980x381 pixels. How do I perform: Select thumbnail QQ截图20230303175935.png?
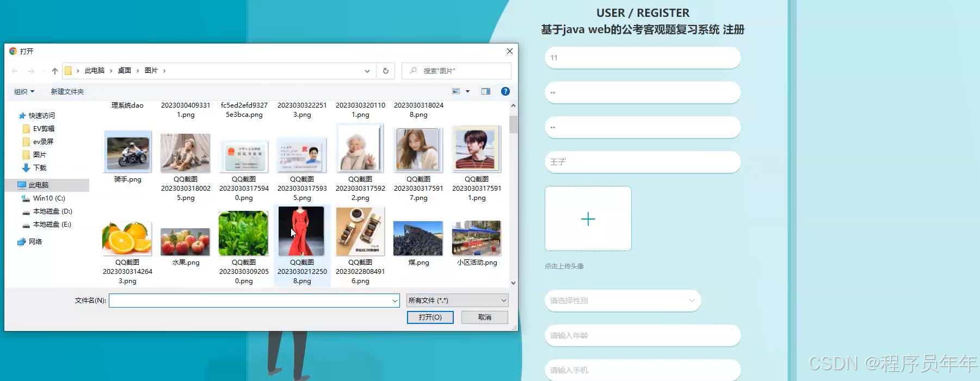(302, 155)
